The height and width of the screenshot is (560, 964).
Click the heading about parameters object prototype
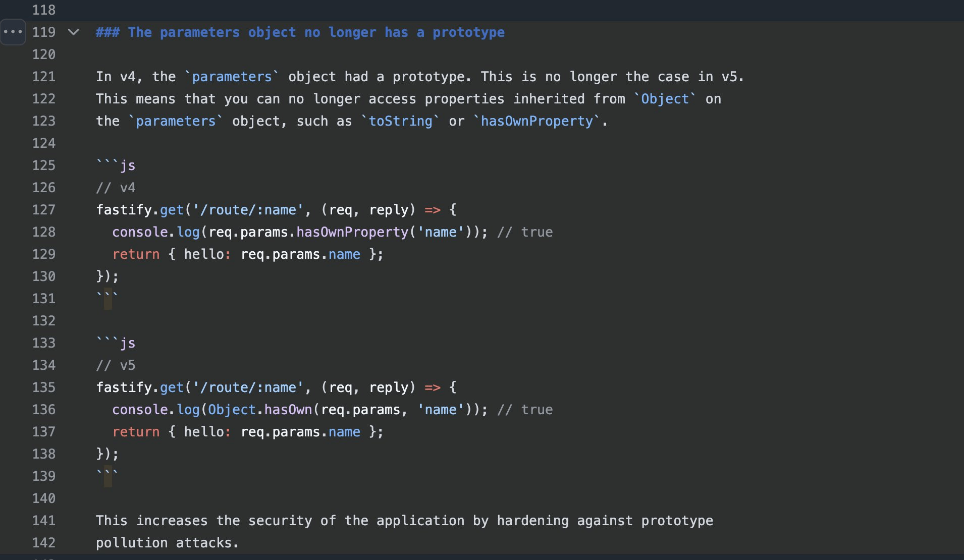300,32
